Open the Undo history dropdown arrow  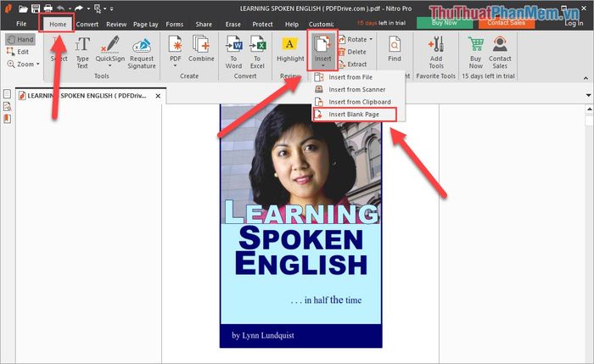[70, 8]
